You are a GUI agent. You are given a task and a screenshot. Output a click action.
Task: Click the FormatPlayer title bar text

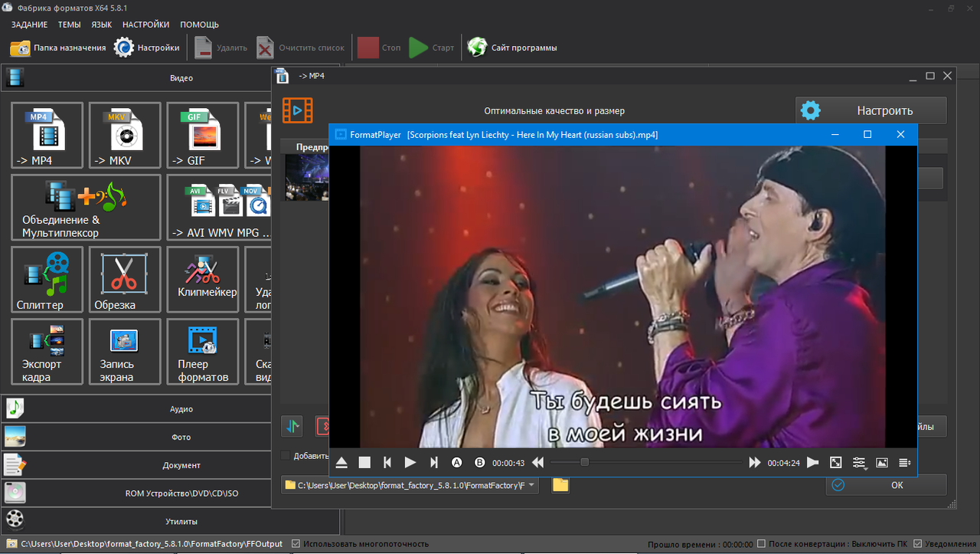(x=504, y=135)
